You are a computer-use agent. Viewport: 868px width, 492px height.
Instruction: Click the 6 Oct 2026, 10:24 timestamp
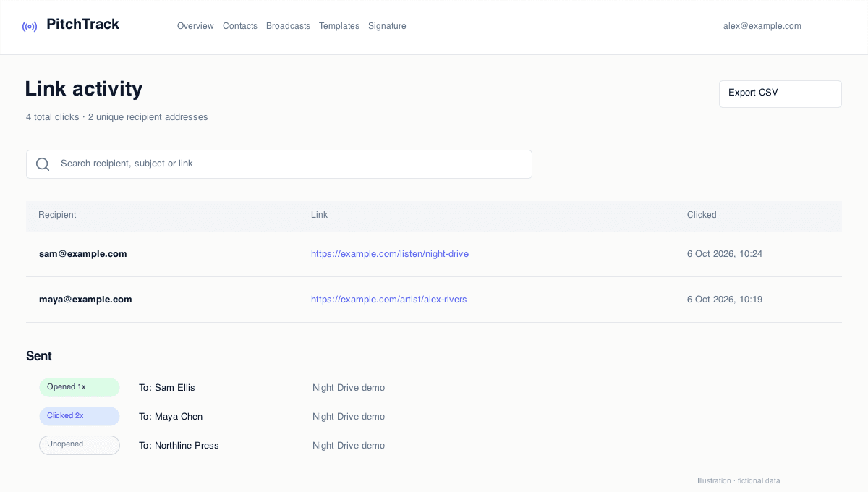[x=725, y=254]
